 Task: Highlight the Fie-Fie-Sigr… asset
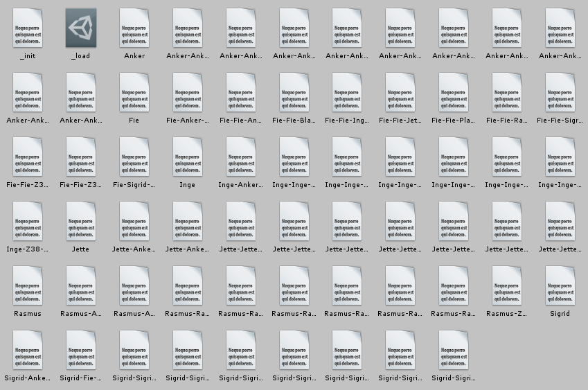[560, 93]
